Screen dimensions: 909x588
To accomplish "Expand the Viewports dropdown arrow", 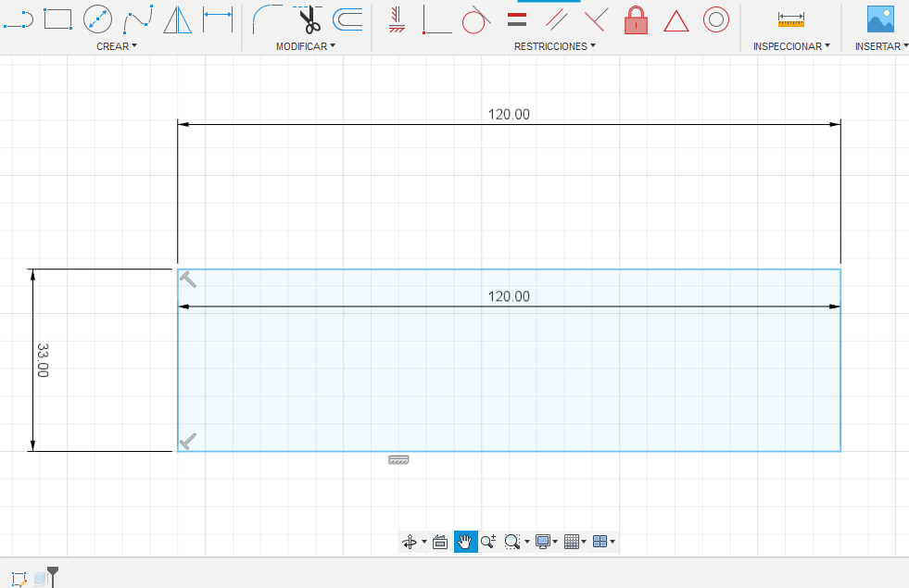I will point(612,542).
